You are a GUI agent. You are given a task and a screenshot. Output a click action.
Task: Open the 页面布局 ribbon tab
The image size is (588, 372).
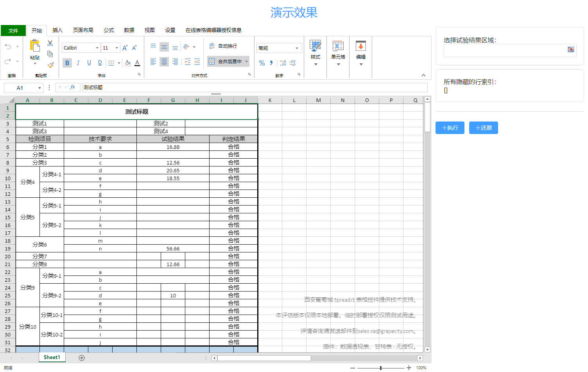(82, 30)
